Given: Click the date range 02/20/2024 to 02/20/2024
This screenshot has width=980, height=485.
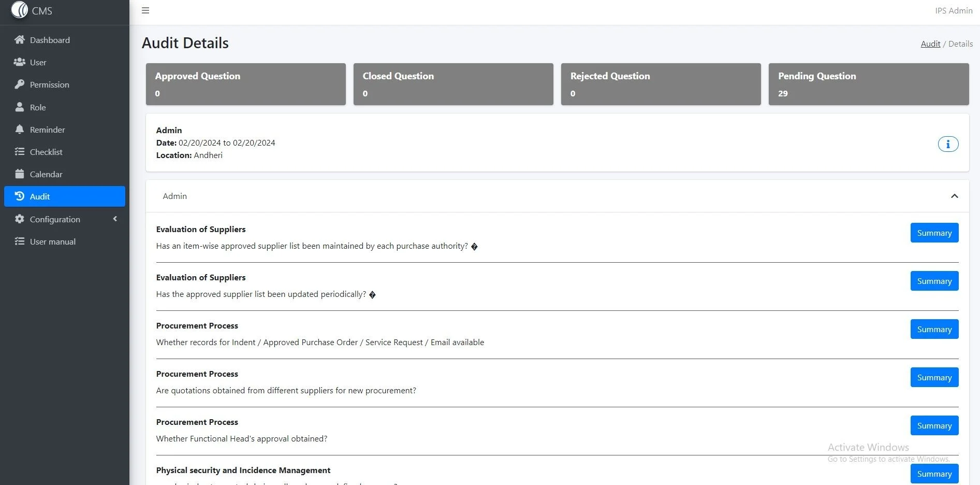Looking at the screenshot, I should click(x=227, y=142).
